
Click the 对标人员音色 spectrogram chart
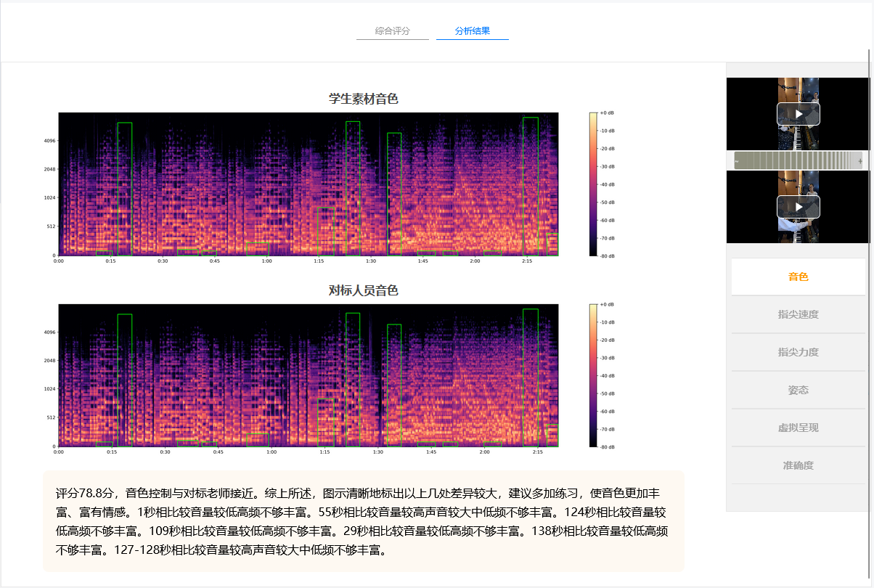tap(309, 375)
